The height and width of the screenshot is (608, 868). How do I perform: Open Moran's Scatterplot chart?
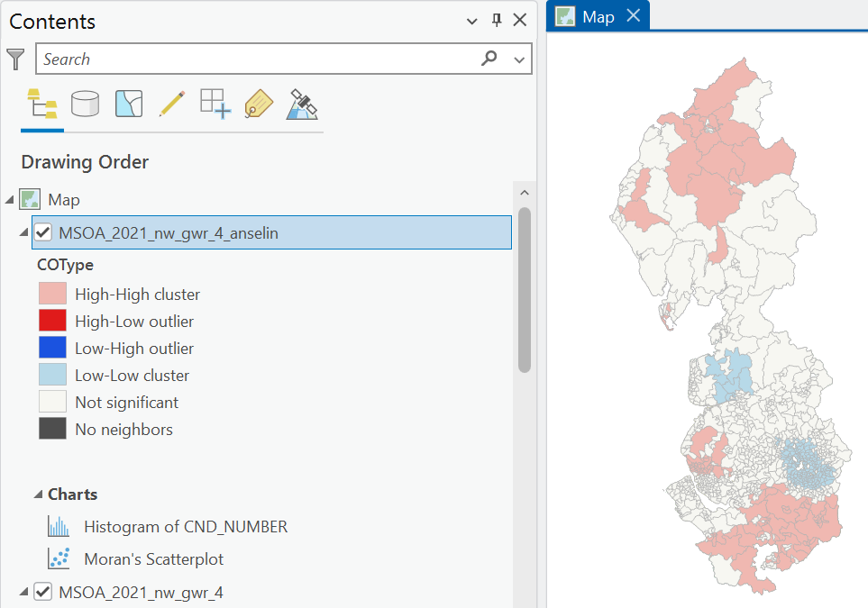point(153,559)
